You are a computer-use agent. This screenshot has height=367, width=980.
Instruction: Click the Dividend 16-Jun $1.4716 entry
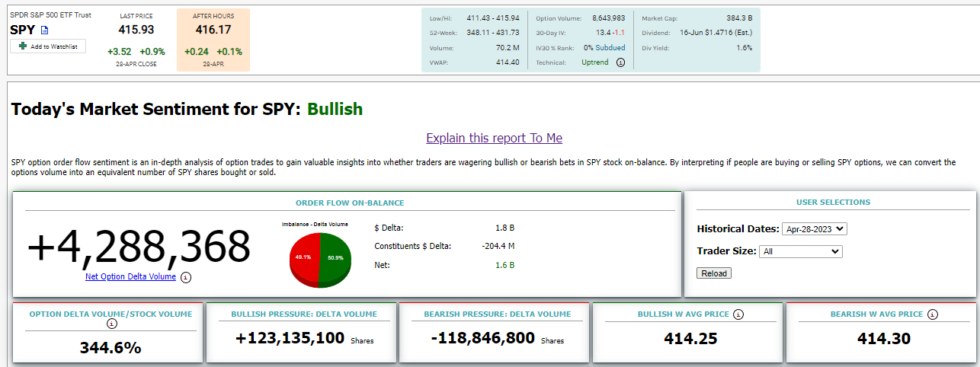click(x=714, y=33)
